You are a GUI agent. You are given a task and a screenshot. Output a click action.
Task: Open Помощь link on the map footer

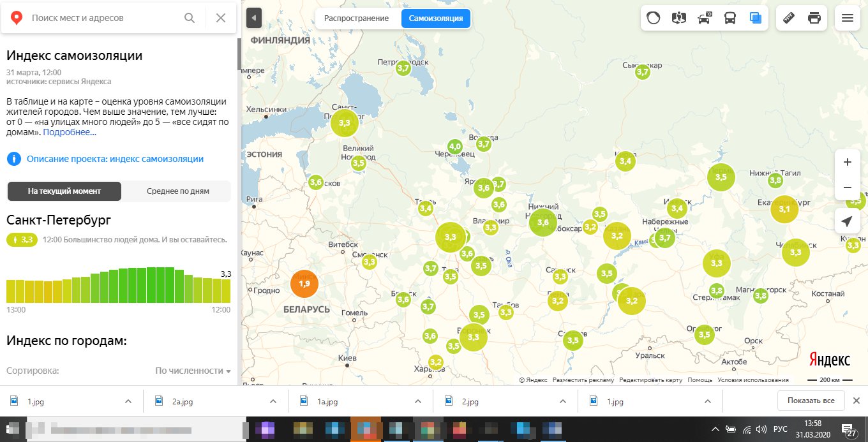[x=700, y=380]
